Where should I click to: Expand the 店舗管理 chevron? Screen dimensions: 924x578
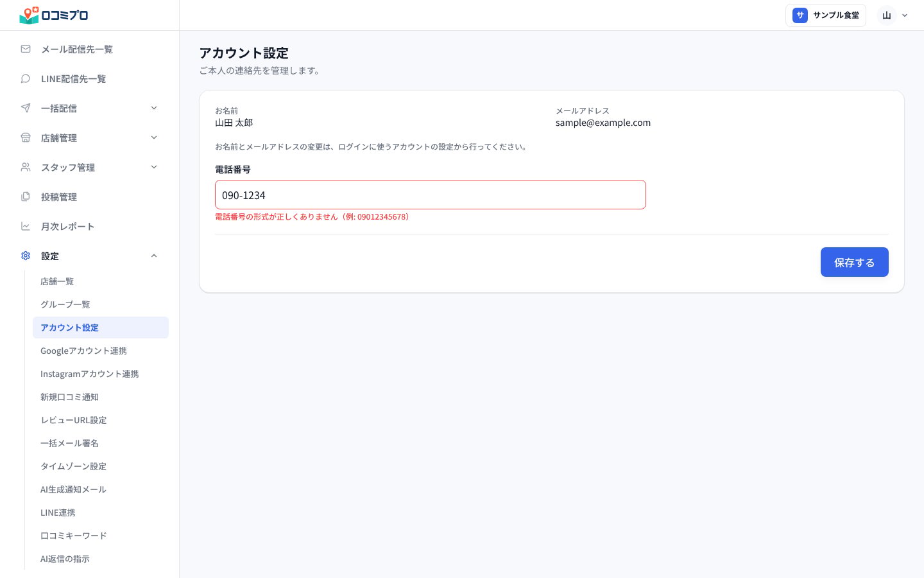154,137
